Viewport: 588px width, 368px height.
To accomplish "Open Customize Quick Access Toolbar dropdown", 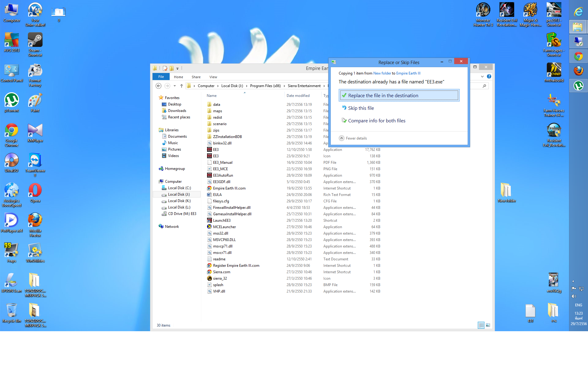I will 177,69.
